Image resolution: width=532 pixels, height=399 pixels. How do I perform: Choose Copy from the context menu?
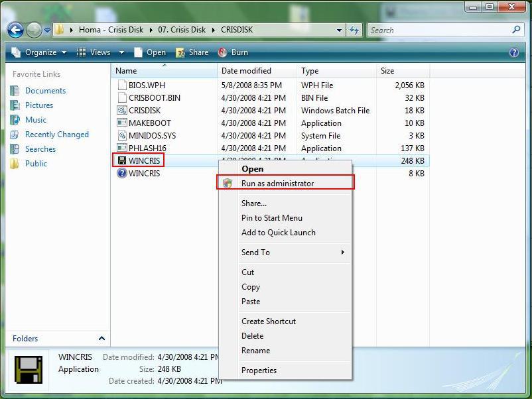click(285, 287)
